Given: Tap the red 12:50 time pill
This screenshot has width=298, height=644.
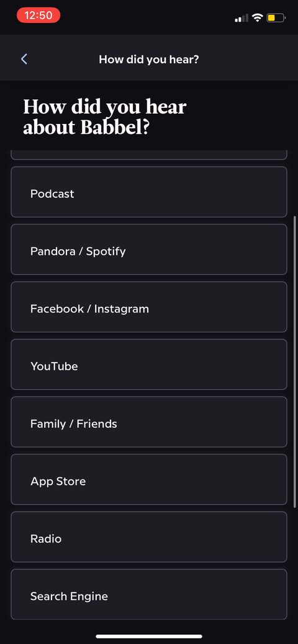Looking at the screenshot, I should click(38, 15).
